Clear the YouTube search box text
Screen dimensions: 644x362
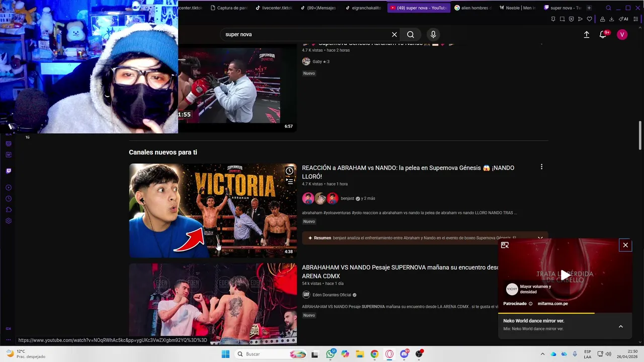click(x=394, y=34)
